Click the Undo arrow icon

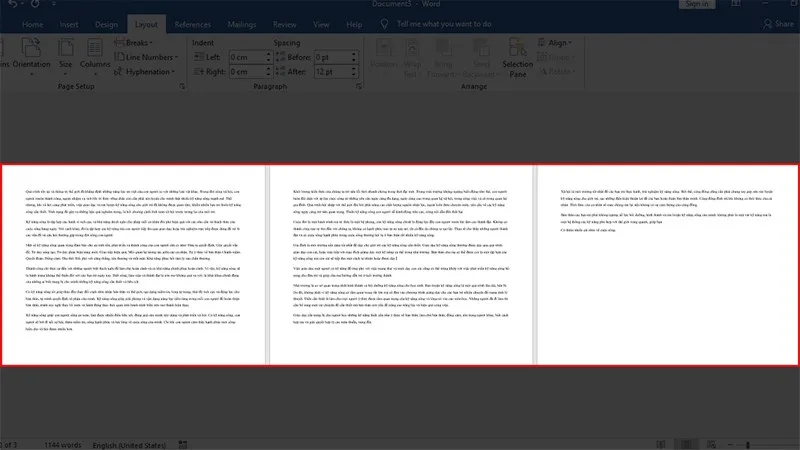(x=12, y=4)
